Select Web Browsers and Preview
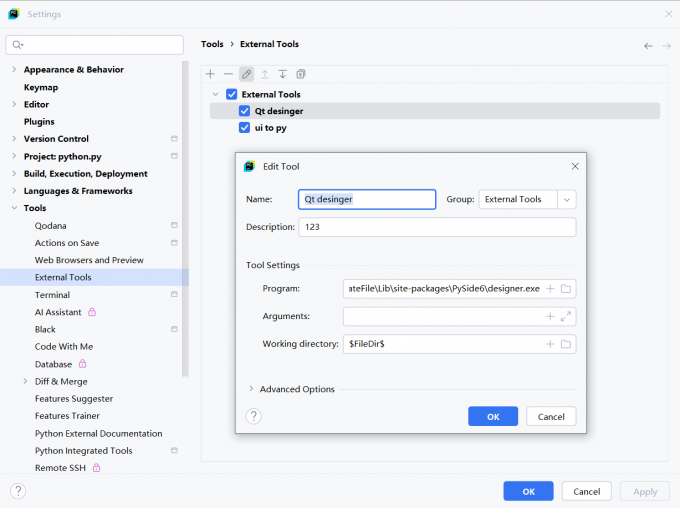 [89, 260]
